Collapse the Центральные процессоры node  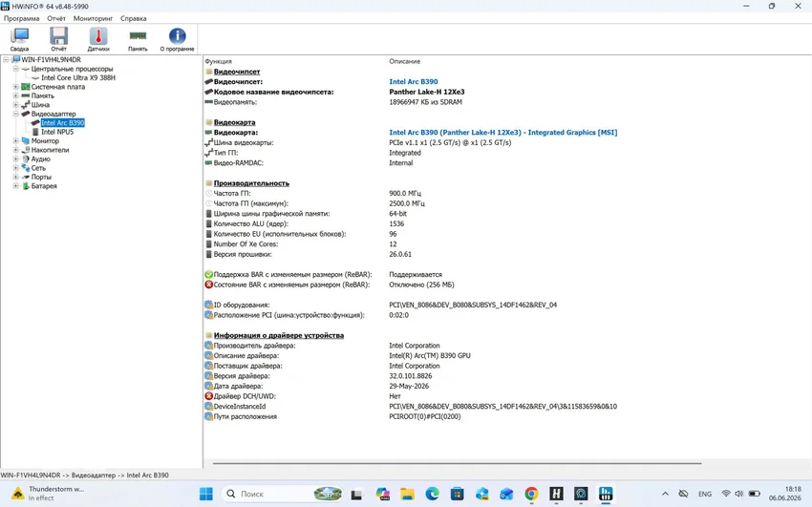coord(15,69)
